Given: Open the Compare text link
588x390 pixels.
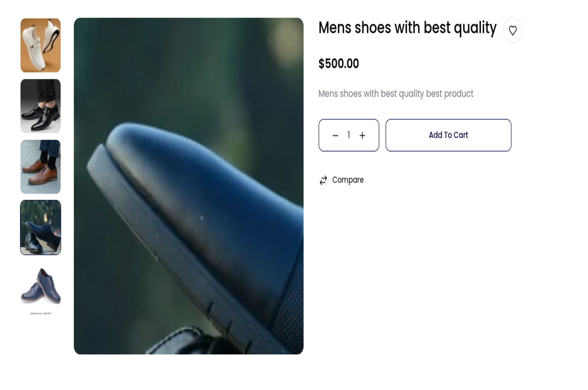Looking at the screenshot, I should point(348,180).
